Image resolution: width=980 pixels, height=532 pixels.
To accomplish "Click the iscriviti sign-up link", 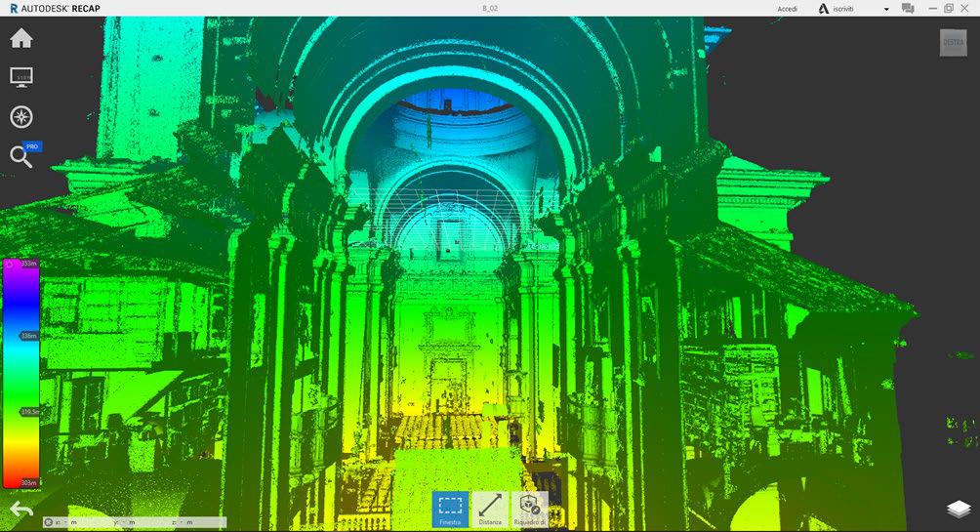I will (x=852, y=9).
